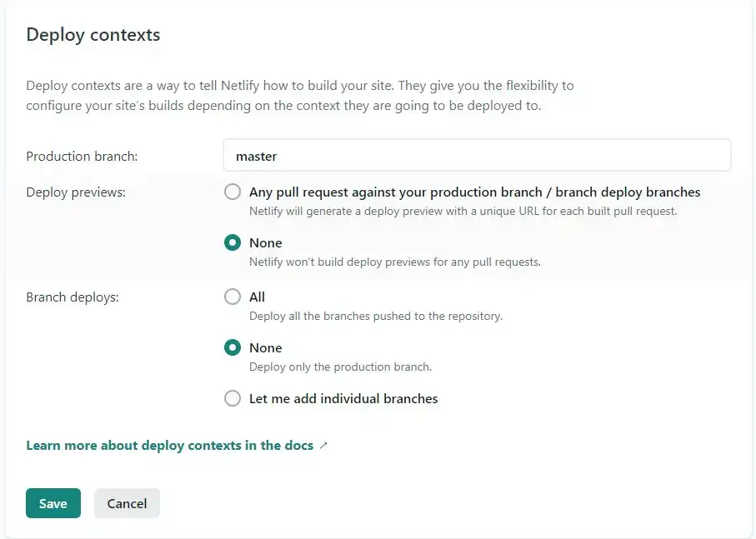Click the 'All' label under Branch deploys
This screenshot has width=756, height=539.
(256, 297)
